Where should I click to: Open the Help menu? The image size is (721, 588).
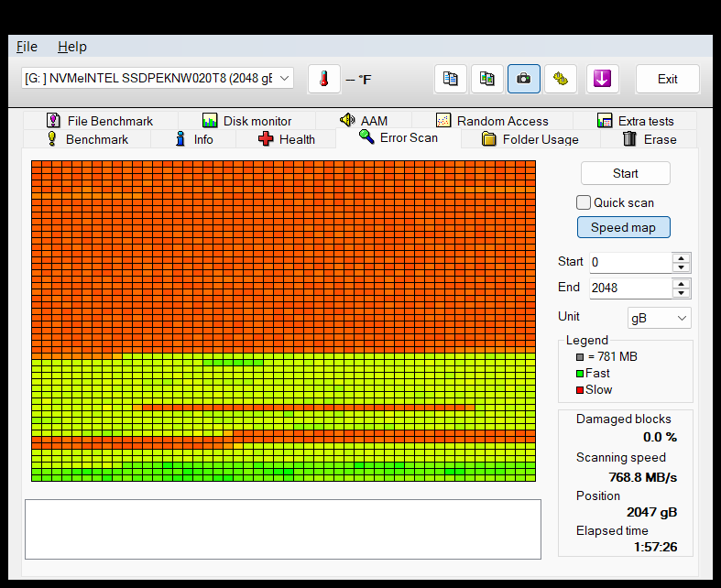(72, 47)
